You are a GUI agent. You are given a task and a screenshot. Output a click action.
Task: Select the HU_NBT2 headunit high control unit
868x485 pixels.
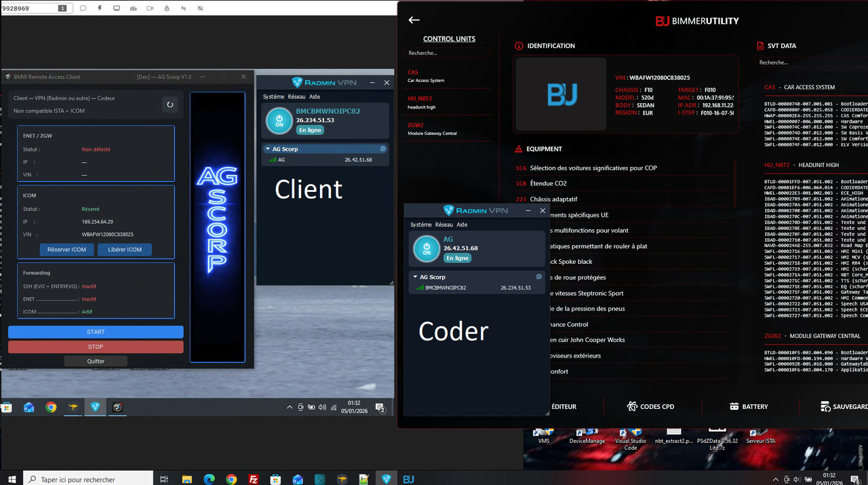pyautogui.click(x=448, y=102)
